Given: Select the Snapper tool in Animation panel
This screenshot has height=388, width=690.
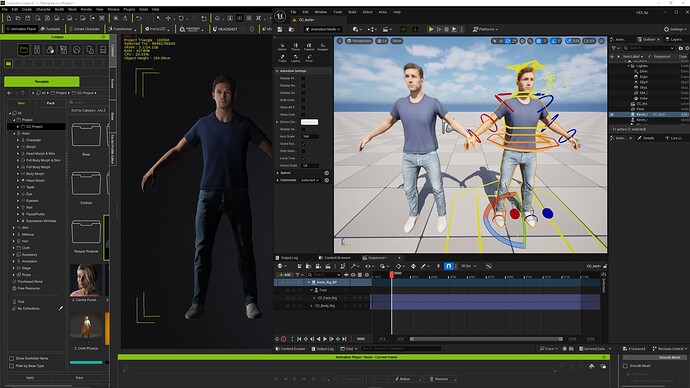Looking at the screenshot, I should (x=323, y=47).
